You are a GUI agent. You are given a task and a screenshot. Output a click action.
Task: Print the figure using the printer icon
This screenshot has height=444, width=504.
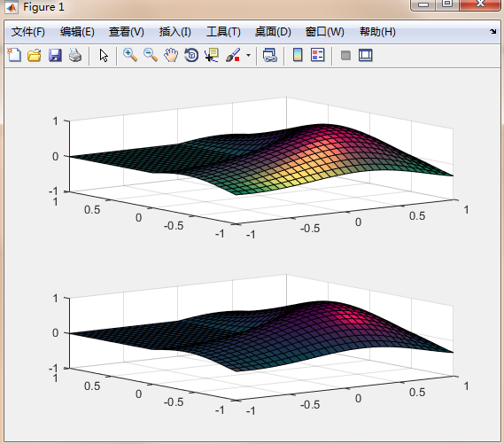pos(75,55)
